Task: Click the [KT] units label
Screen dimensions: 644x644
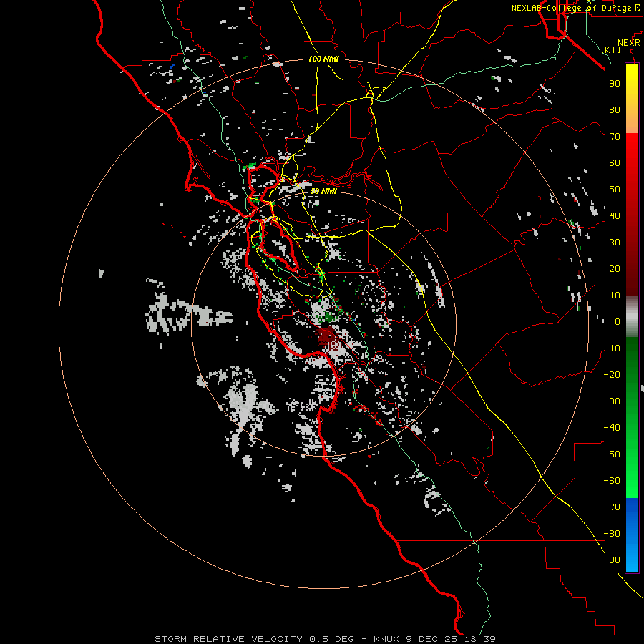Action: pos(611,49)
